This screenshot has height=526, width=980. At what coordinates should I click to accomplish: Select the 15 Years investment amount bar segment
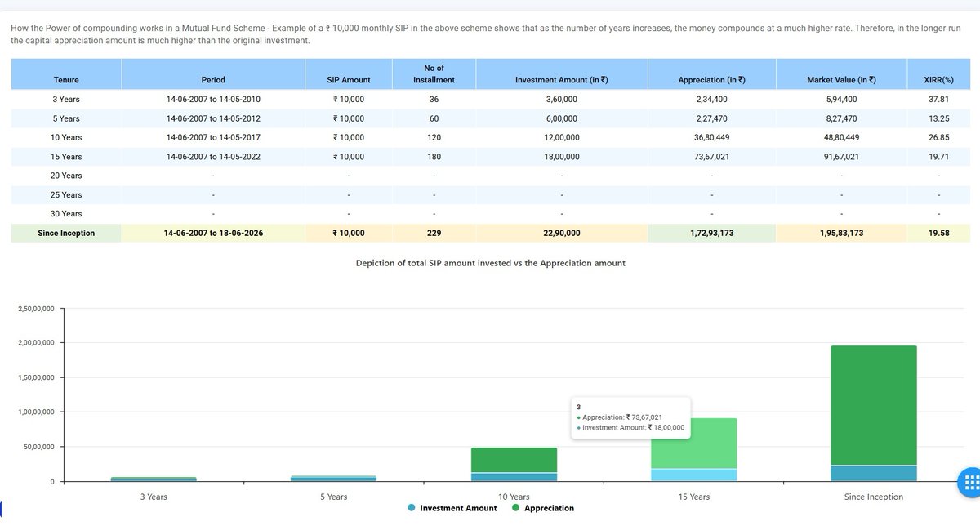coord(694,475)
